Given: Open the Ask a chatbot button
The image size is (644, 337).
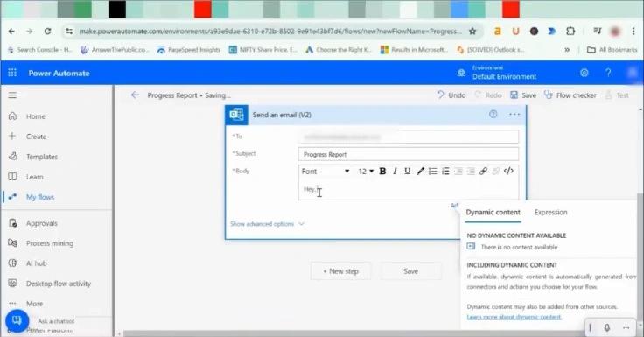Looking at the screenshot, I should point(17,320).
